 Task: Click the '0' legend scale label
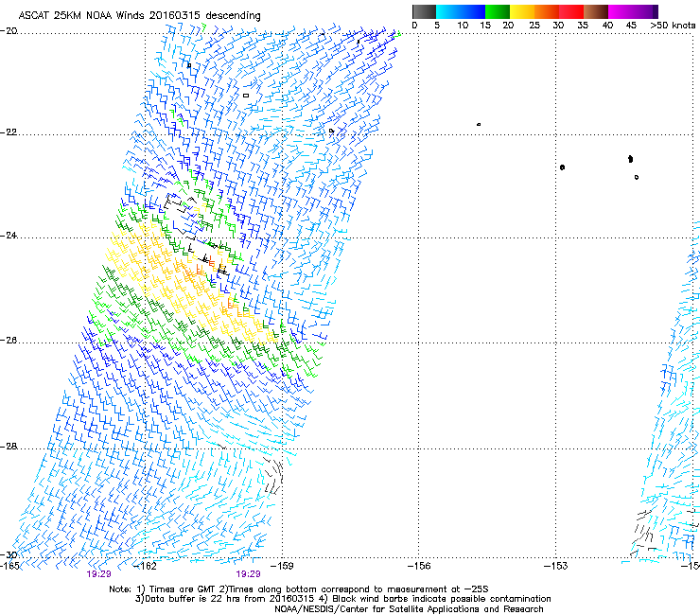[x=414, y=26]
